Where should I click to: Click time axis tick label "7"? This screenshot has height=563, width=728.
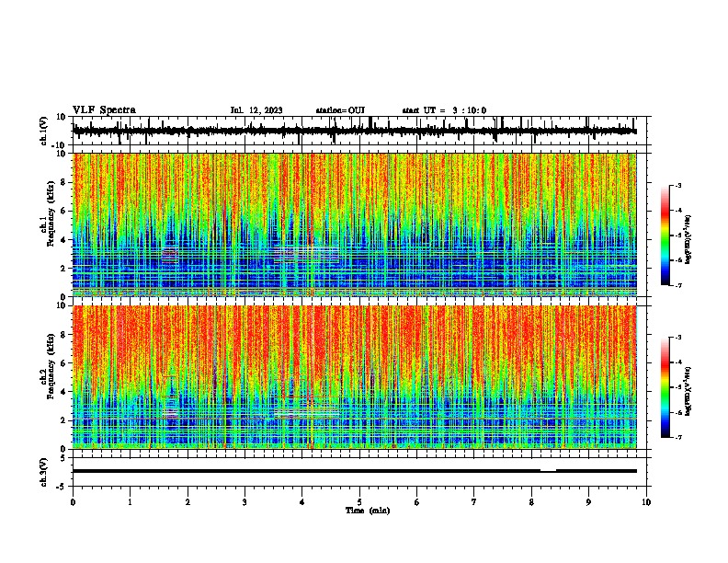point(474,502)
